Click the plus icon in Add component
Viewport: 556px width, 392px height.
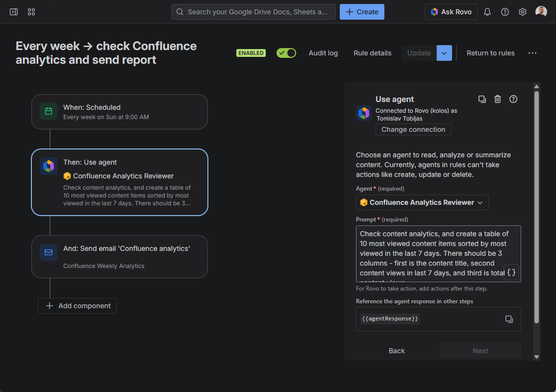[50, 306]
